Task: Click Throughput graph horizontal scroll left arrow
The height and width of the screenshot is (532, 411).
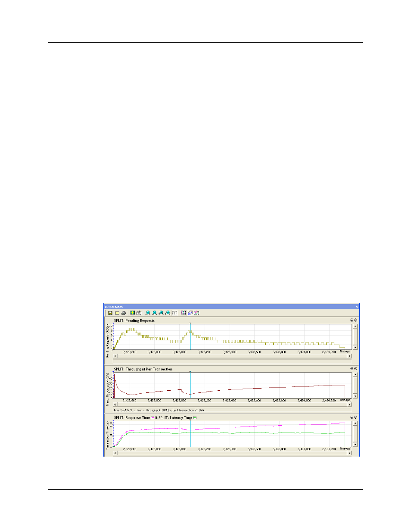Action: click(x=115, y=404)
